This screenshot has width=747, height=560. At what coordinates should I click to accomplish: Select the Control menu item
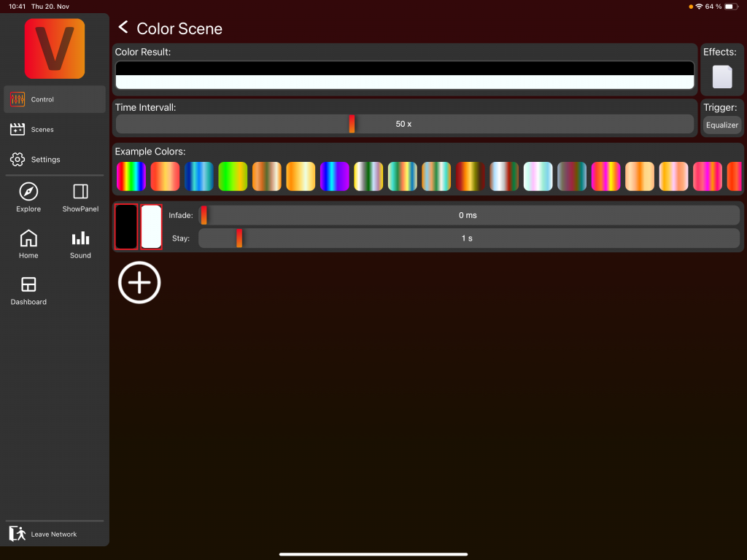(55, 99)
